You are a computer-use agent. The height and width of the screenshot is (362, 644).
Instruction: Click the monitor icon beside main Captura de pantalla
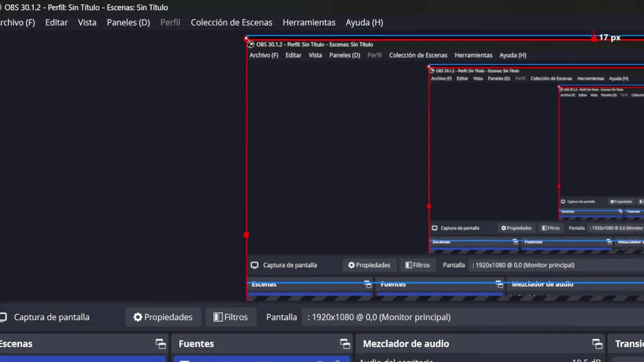pos(3,317)
